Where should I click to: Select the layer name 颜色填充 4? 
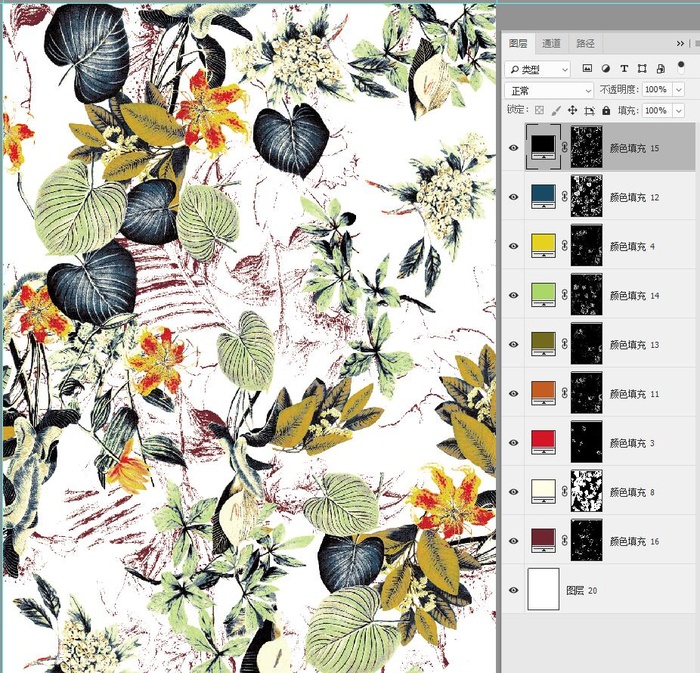pyautogui.click(x=632, y=246)
